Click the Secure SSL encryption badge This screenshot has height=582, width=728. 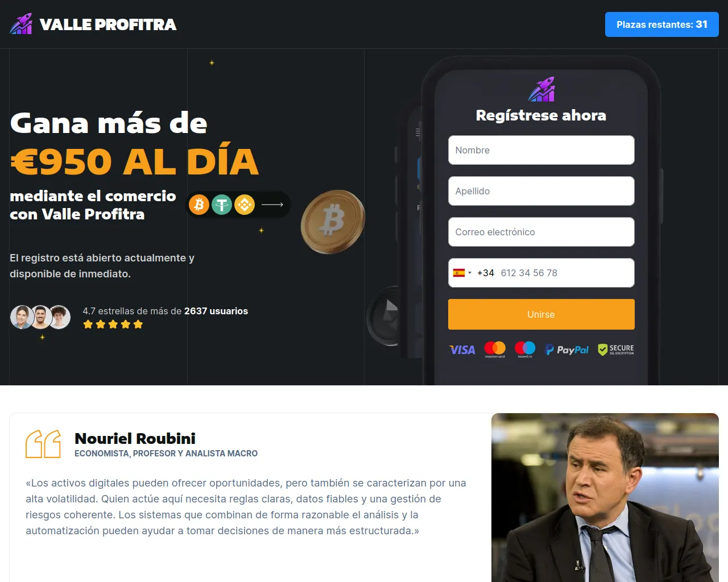616,350
